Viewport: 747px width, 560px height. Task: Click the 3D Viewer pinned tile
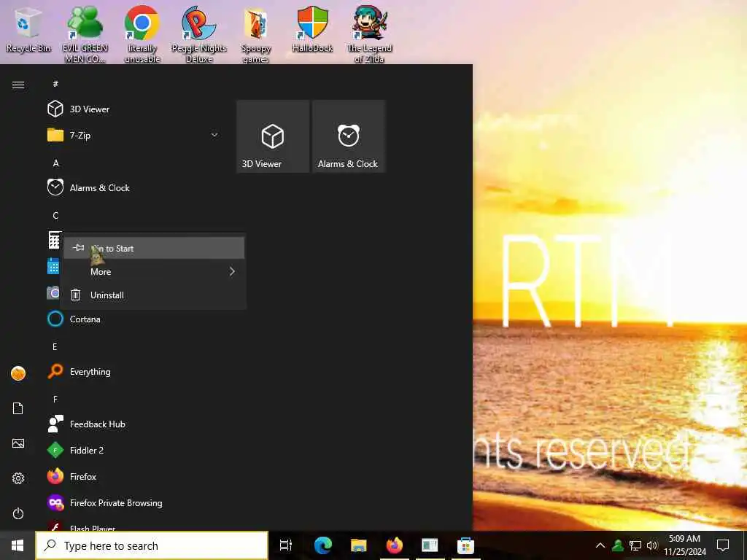tap(273, 136)
